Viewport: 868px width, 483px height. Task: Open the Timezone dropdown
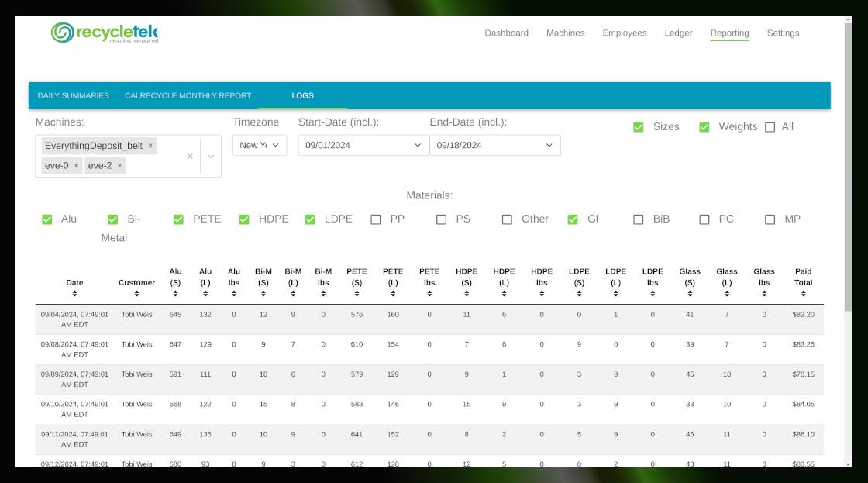click(x=260, y=145)
